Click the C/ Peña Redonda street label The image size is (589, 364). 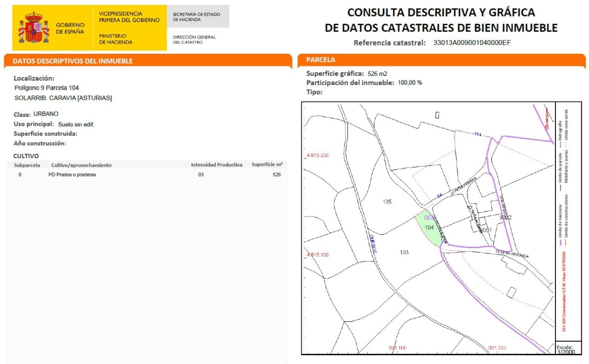(512, 254)
